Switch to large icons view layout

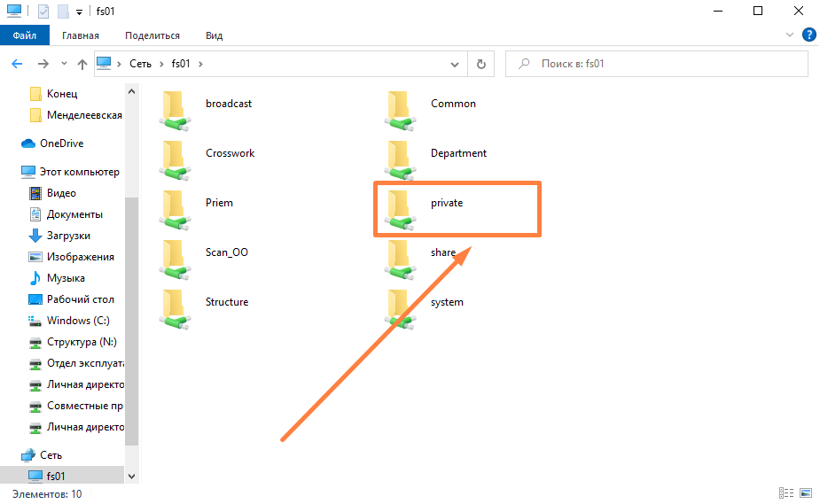[x=805, y=493]
